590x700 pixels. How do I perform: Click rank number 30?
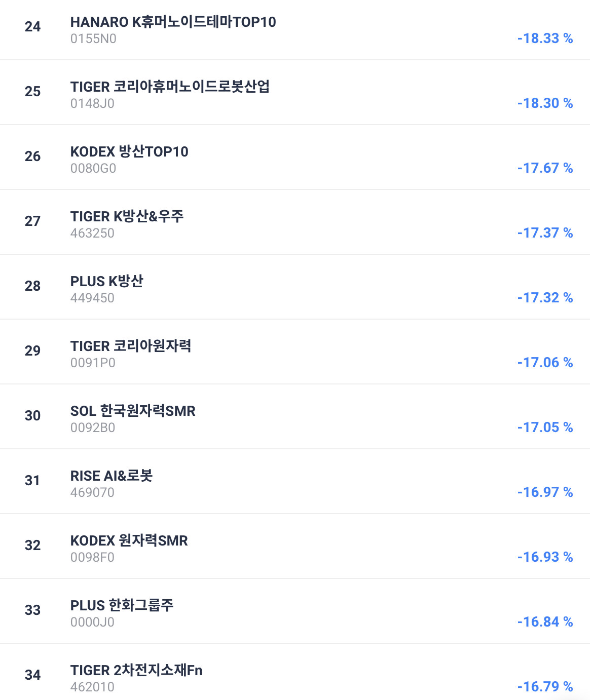[x=32, y=416]
